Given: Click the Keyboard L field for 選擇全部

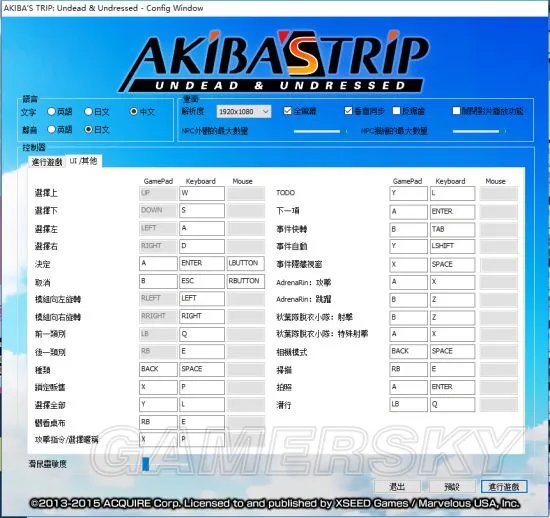Looking at the screenshot, I should tap(202, 404).
